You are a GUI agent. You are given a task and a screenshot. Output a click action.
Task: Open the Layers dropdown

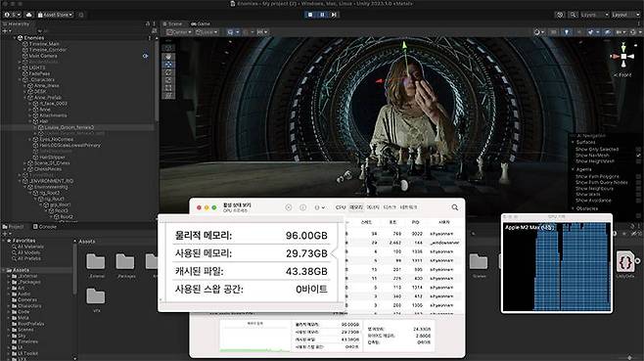pyautogui.click(x=594, y=15)
